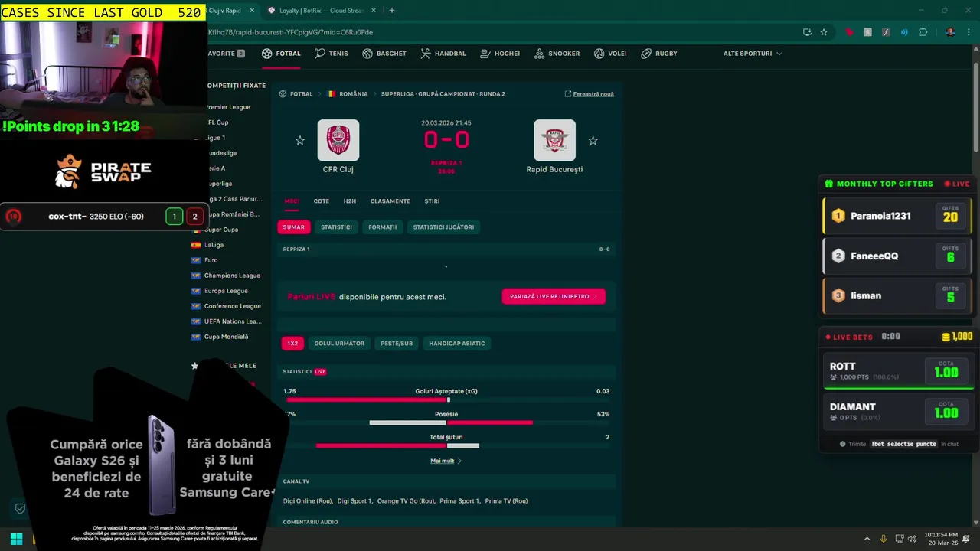Open the browser extensions puzzle icon
The image size is (980, 551).
click(923, 32)
